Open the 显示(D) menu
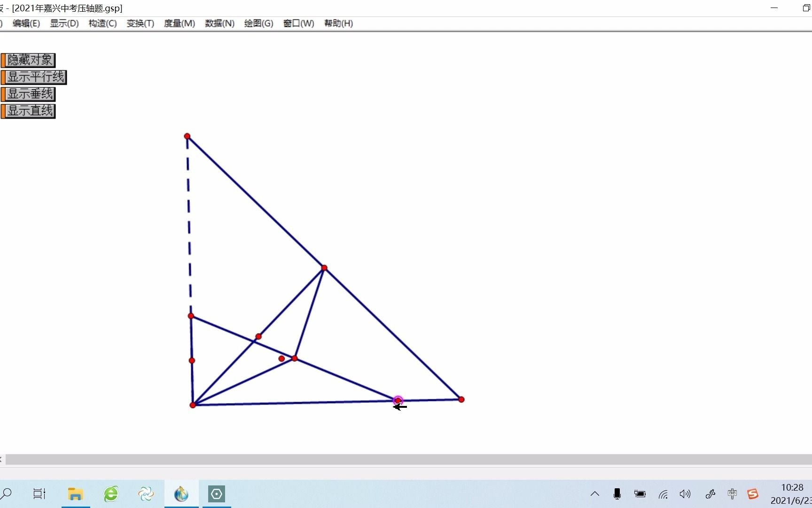The width and height of the screenshot is (812, 508). click(64, 23)
